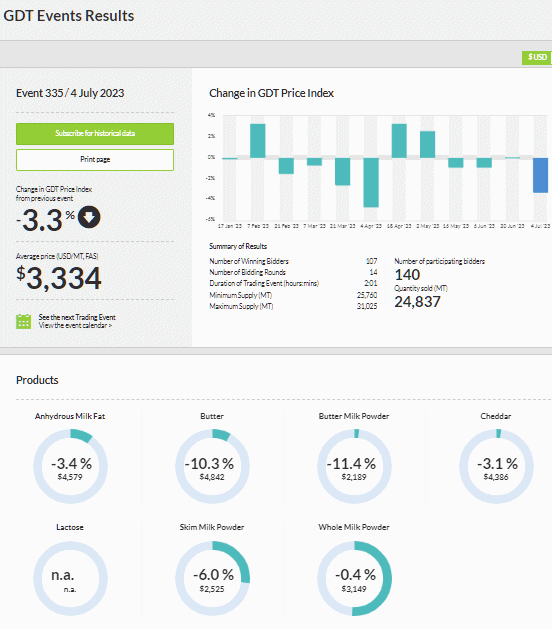Click 'Event 335 / 4 July 2023' heading

[x=70, y=93]
